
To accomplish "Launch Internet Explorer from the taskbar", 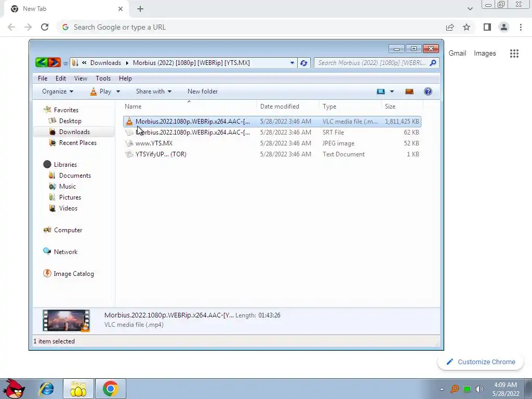I will click(x=46, y=389).
